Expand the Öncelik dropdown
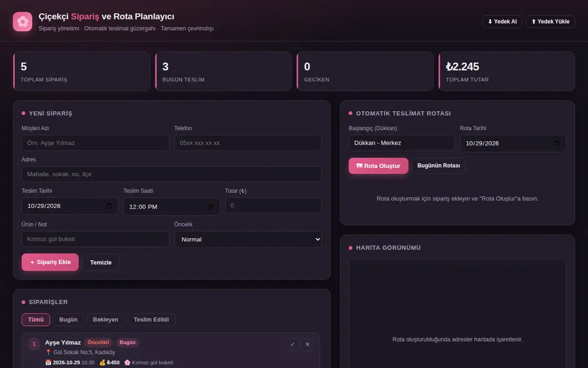Viewport: 588px width, 368px height. click(248, 239)
